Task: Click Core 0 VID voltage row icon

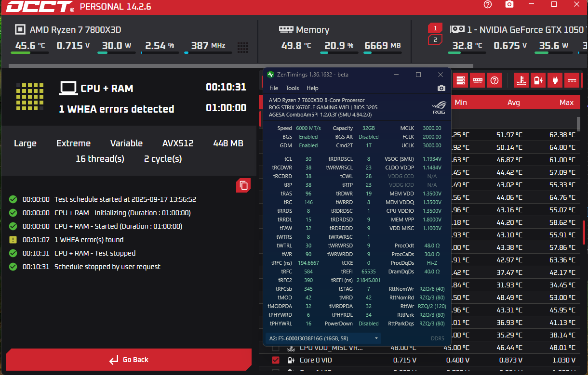Action: tap(291, 360)
